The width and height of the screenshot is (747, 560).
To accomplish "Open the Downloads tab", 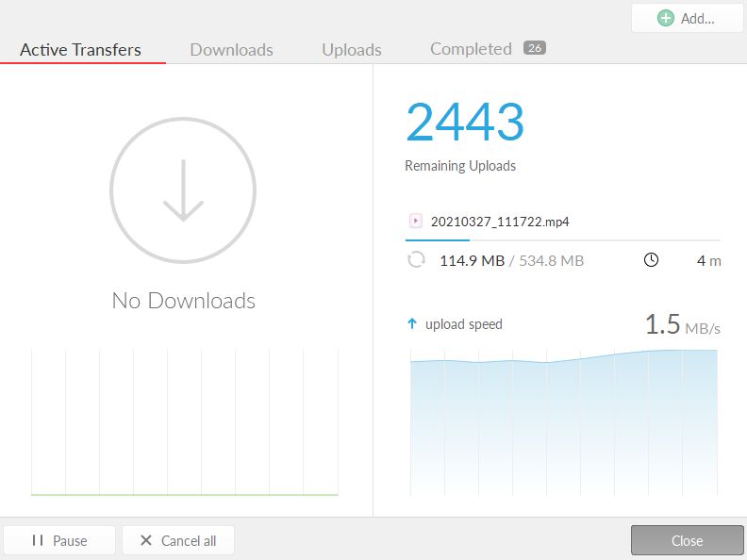I will click(x=231, y=50).
